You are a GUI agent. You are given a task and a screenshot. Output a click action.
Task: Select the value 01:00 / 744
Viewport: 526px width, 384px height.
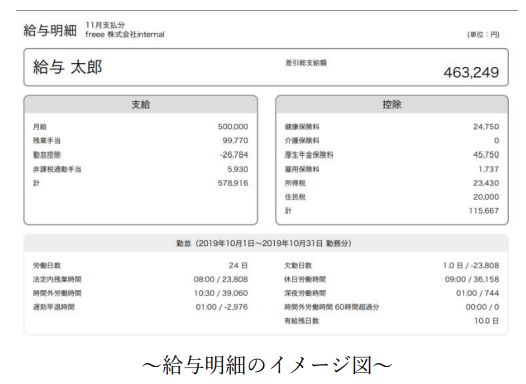pos(477,293)
